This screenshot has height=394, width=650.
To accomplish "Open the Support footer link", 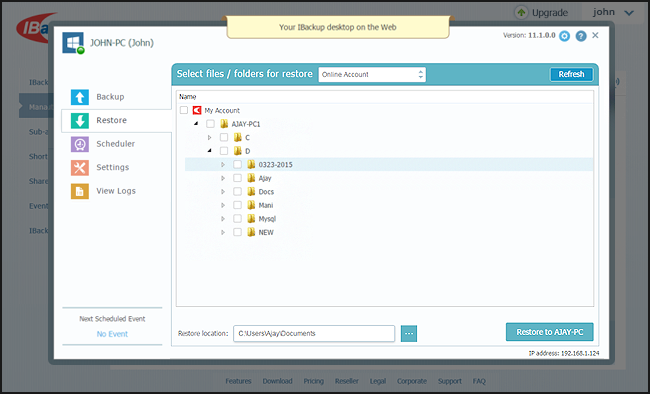I will (450, 381).
